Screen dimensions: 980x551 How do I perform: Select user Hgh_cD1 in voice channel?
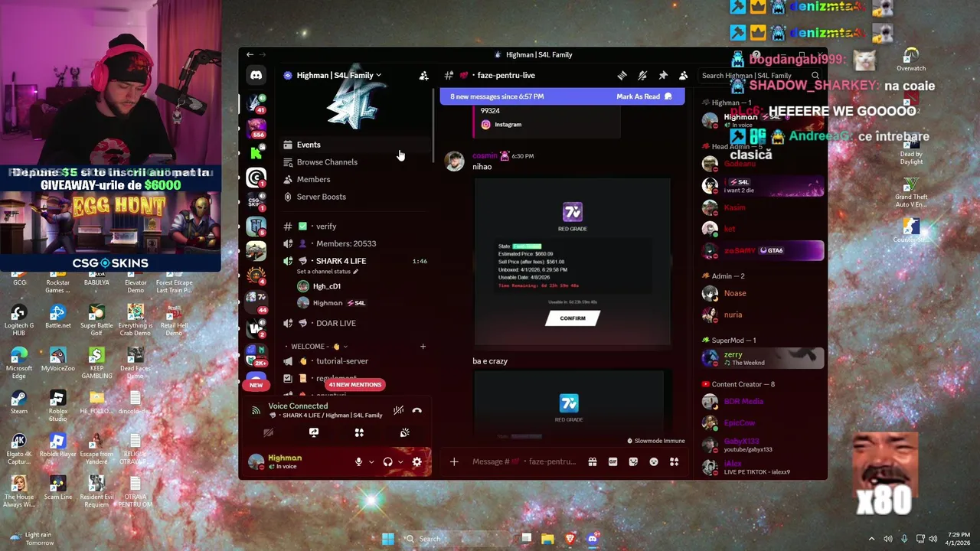[327, 286]
